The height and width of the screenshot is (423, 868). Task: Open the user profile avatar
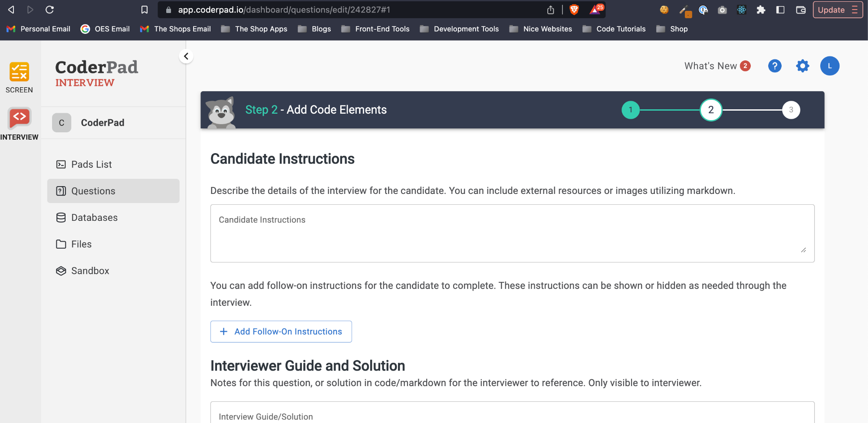[829, 66]
